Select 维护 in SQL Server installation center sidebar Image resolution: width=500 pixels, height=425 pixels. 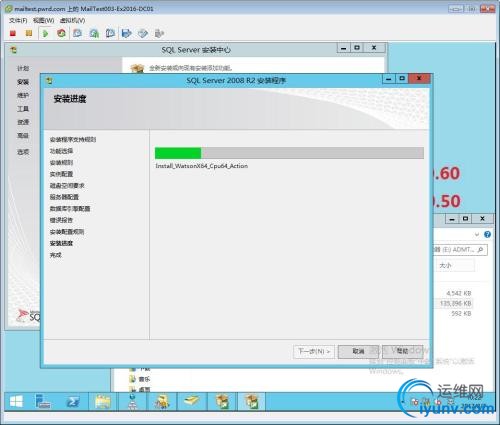23,95
